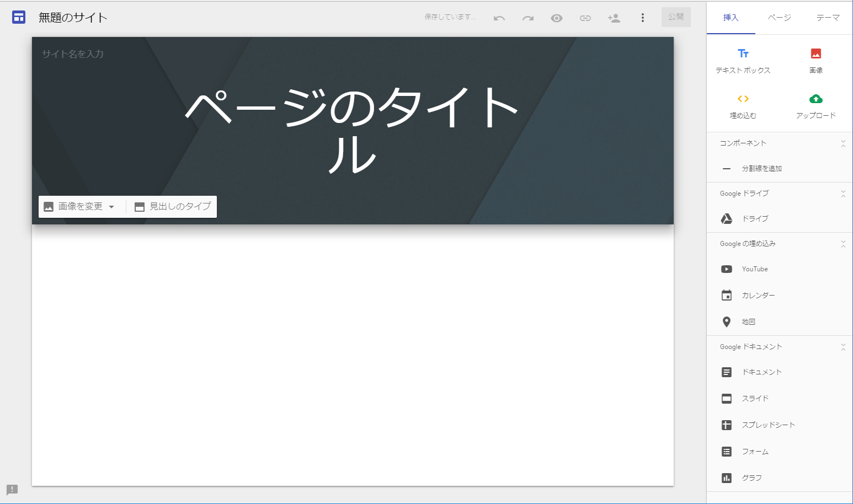Image resolution: width=853 pixels, height=504 pixels.
Task: Collapse the Google ドキュメント section
Action: point(843,347)
